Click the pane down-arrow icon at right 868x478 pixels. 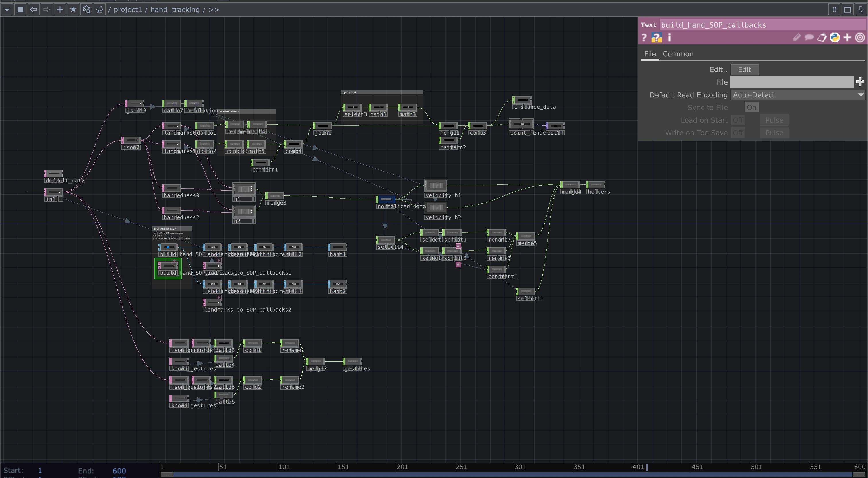(x=861, y=10)
